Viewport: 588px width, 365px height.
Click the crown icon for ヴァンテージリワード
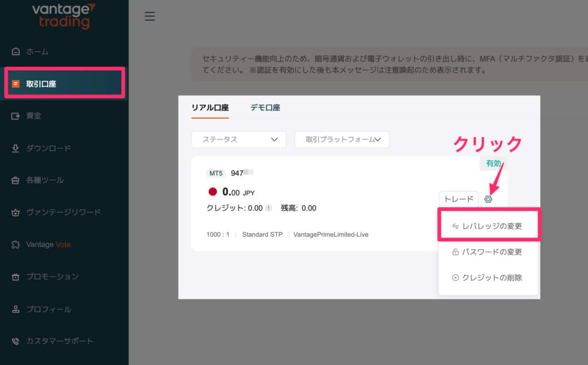16,212
